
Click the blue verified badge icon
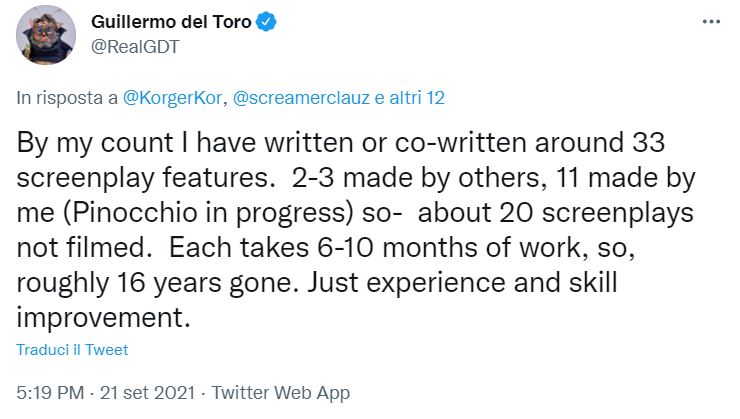click(x=266, y=22)
